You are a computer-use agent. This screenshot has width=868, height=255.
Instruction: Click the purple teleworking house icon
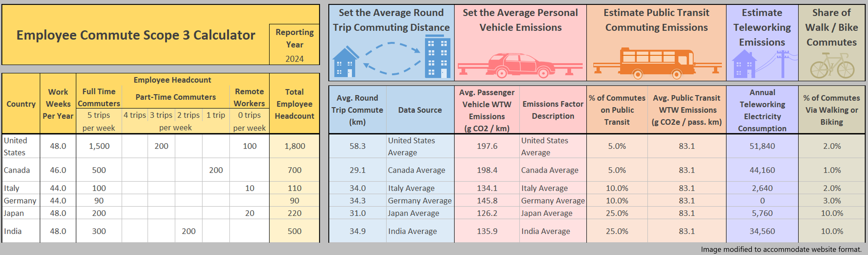(x=744, y=64)
